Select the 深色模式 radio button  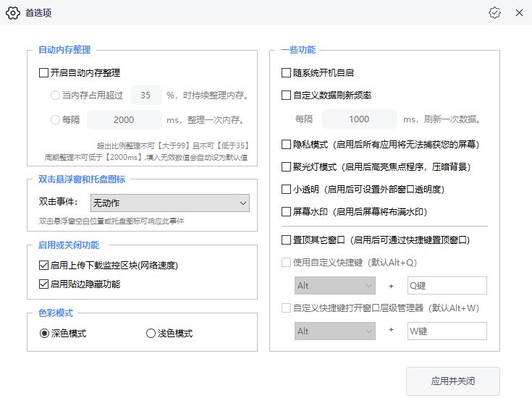pos(45,334)
